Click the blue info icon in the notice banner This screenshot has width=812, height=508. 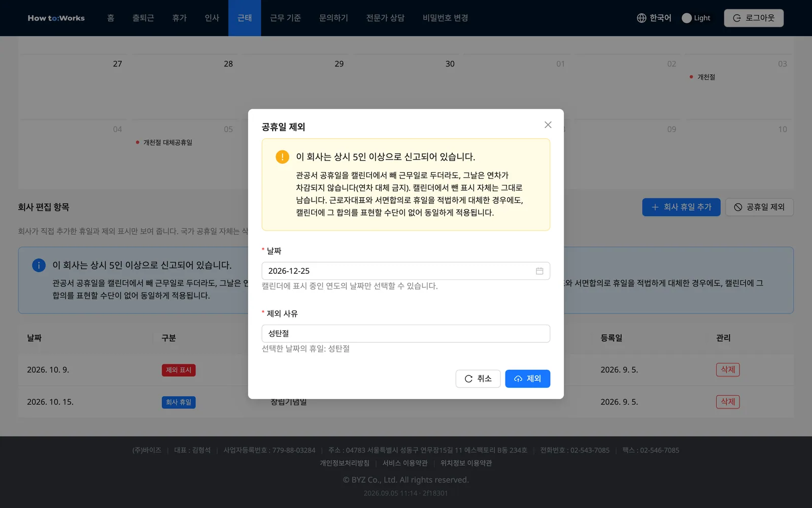(39, 265)
